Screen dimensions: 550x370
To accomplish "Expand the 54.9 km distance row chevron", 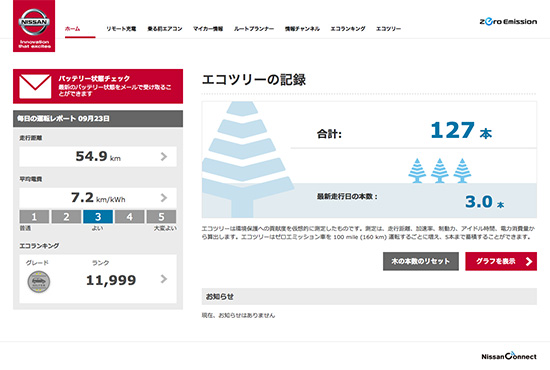I will (164, 156).
